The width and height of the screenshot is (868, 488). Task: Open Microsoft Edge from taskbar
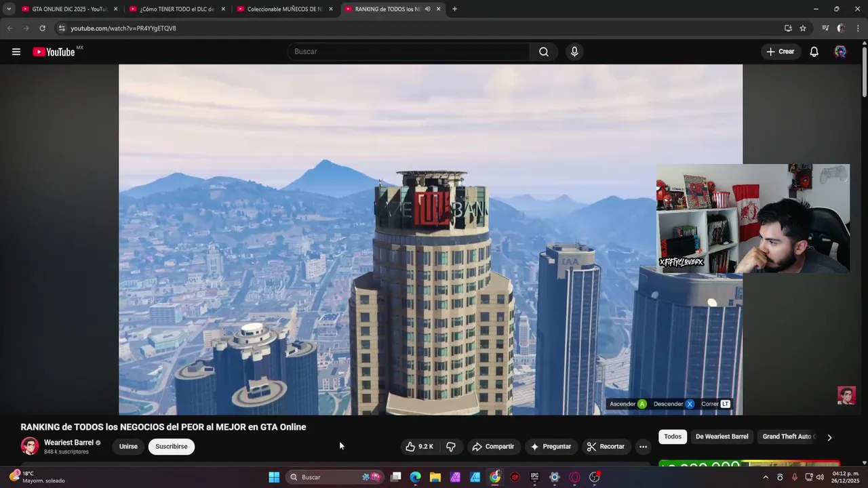point(416,477)
